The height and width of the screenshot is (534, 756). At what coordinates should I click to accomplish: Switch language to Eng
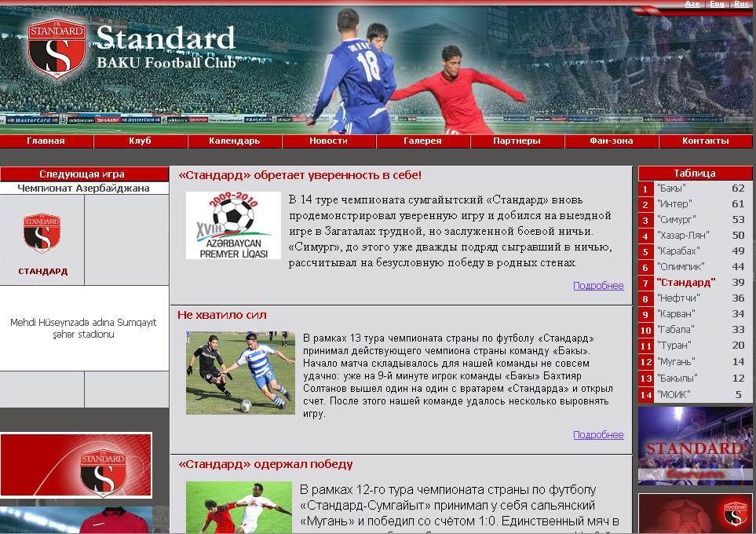(x=717, y=4)
